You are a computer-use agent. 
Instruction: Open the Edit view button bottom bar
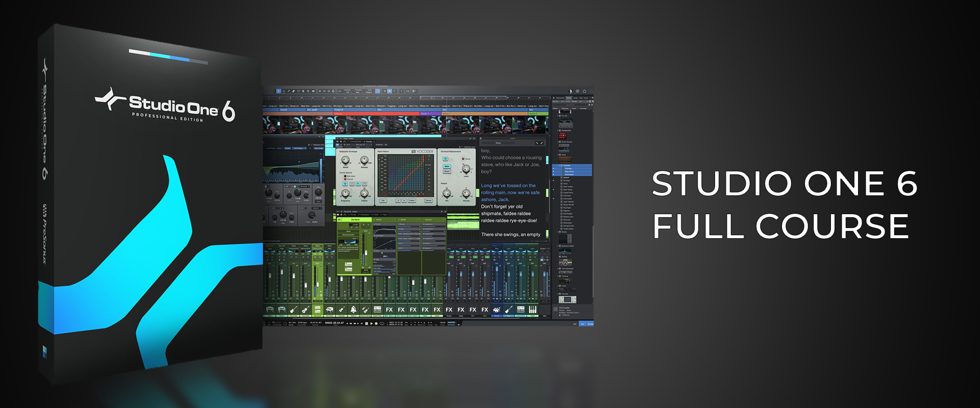(x=575, y=324)
